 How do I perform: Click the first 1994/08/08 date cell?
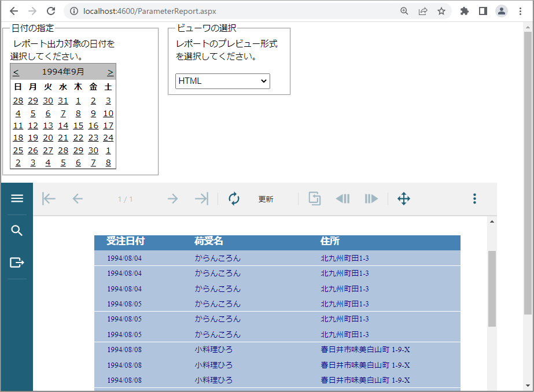point(124,350)
